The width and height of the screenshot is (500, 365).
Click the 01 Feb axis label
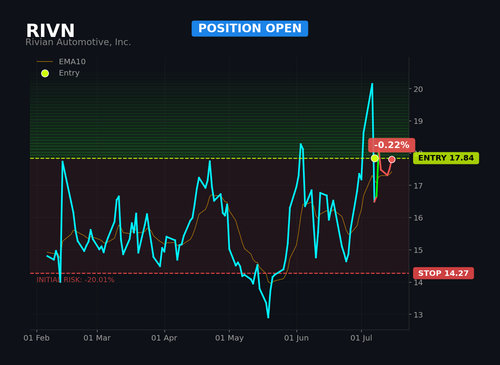click(x=36, y=338)
